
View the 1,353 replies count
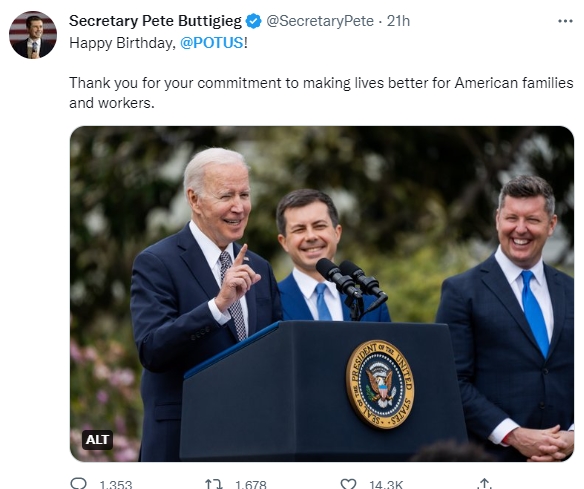point(115,484)
